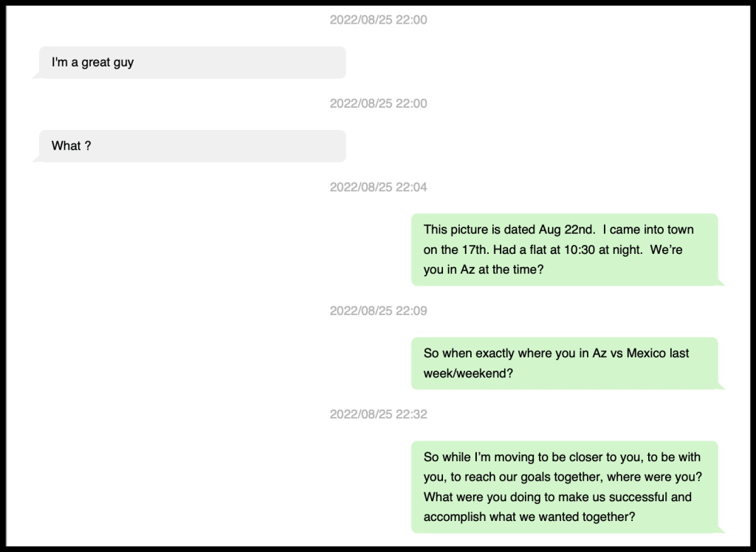The image size is (756, 552).
Task: Select the "What ?" message bubble
Action: coord(190,146)
